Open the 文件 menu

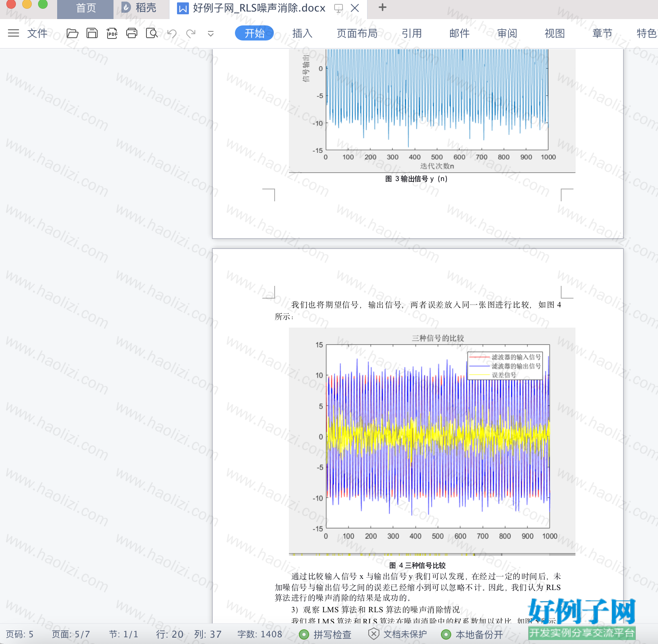[37, 33]
